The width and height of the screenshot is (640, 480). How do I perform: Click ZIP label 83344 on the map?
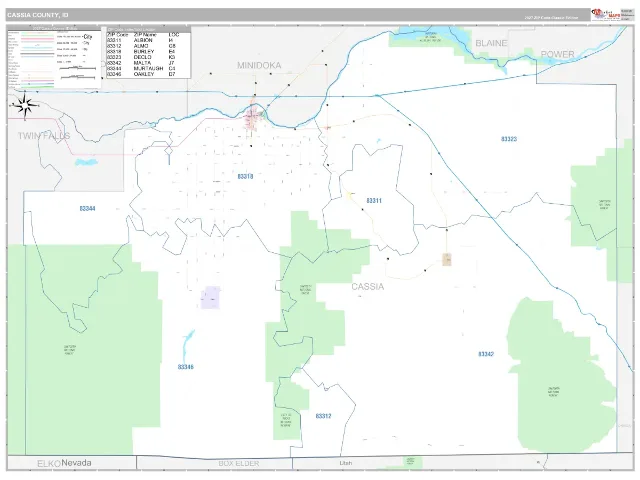point(87,209)
